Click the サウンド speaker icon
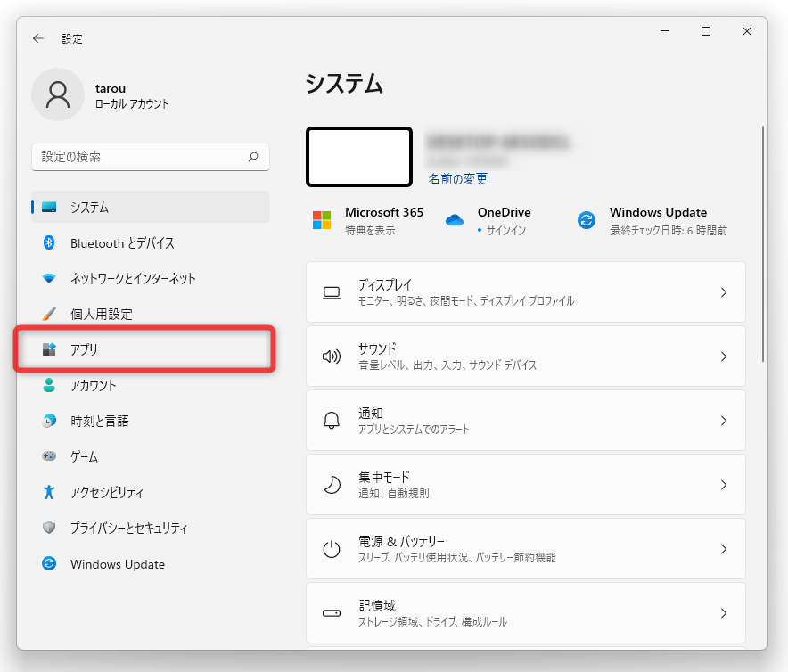The height and width of the screenshot is (672, 788). [x=332, y=356]
